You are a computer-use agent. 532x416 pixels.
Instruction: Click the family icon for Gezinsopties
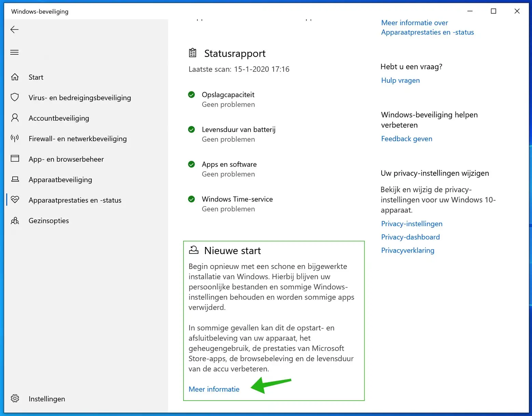coord(15,221)
